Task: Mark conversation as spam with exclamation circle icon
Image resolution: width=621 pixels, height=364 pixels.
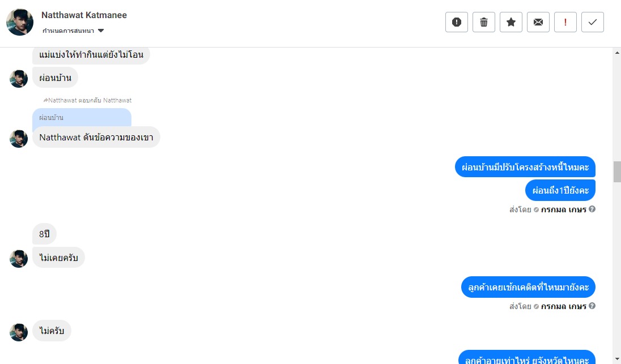Action: tap(457, 22)
